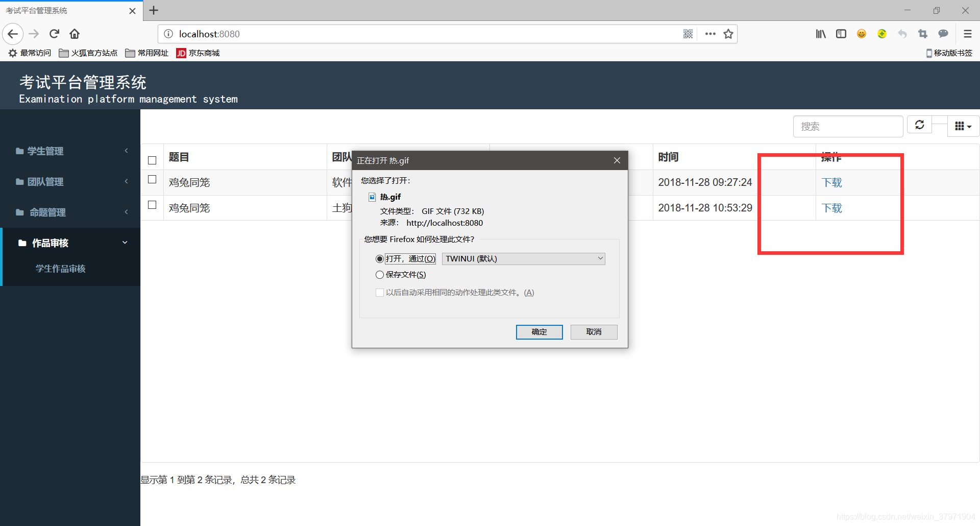Go back using the browser back arrow
Screen dimensions: 980x526
pos(13,34)
